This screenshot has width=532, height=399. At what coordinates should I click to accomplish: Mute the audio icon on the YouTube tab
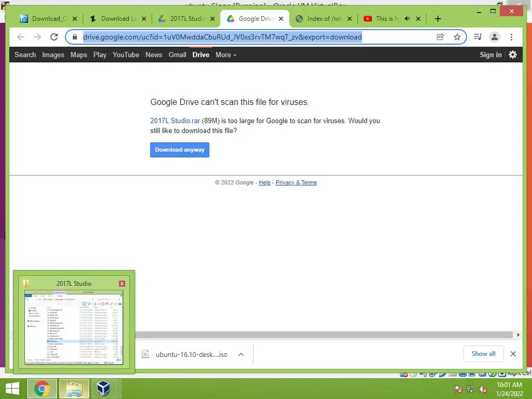(407, 19)
